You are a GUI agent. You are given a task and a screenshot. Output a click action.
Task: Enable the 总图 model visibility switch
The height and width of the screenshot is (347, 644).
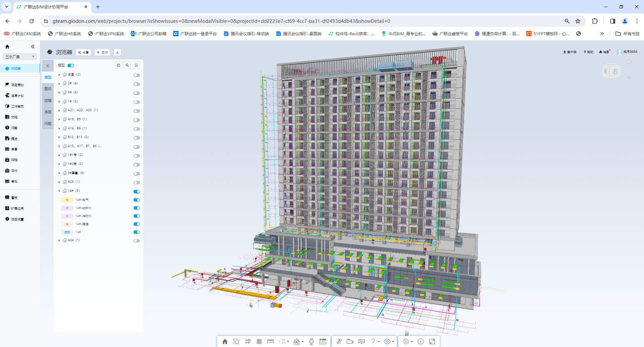click(137, 75)
